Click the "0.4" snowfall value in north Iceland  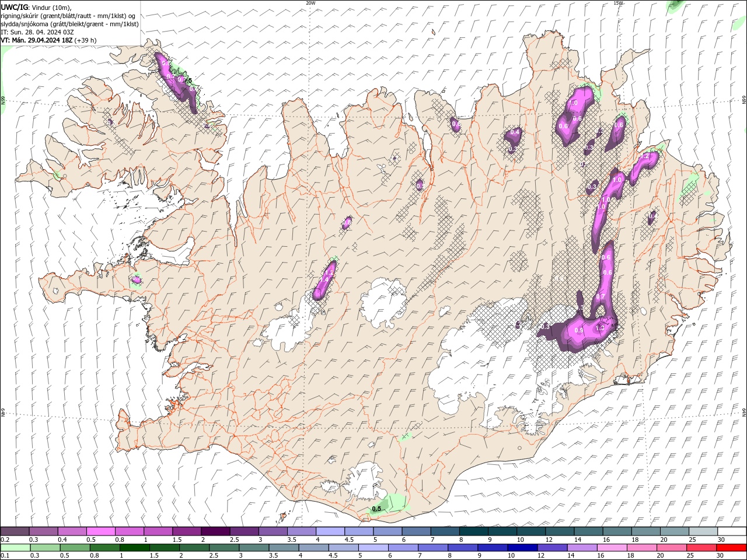point(515,132)
